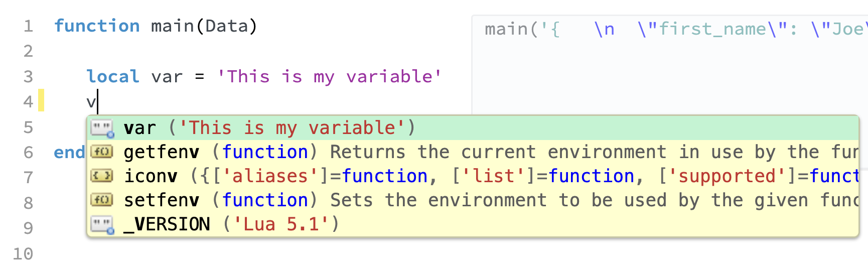The width and height of the screenshot is (868, 265).
Task: Click the 'function' keyword on line 1
Action: point(97,26)
